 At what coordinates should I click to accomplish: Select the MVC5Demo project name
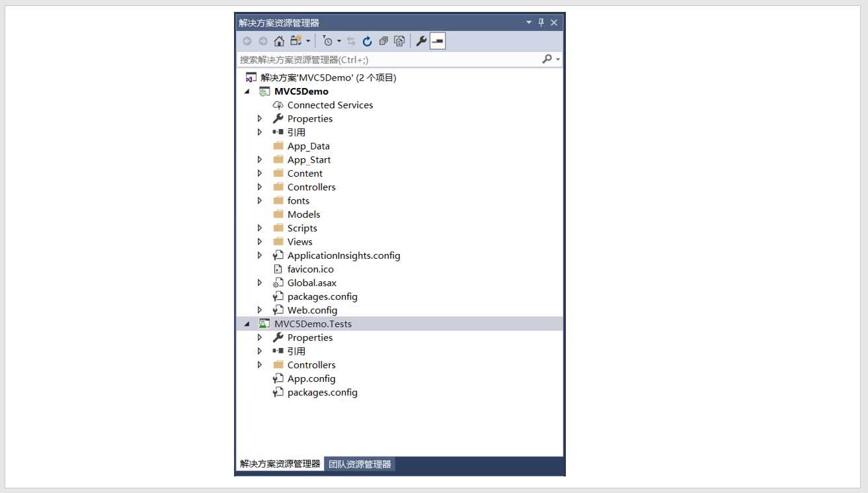click(301, 91)
